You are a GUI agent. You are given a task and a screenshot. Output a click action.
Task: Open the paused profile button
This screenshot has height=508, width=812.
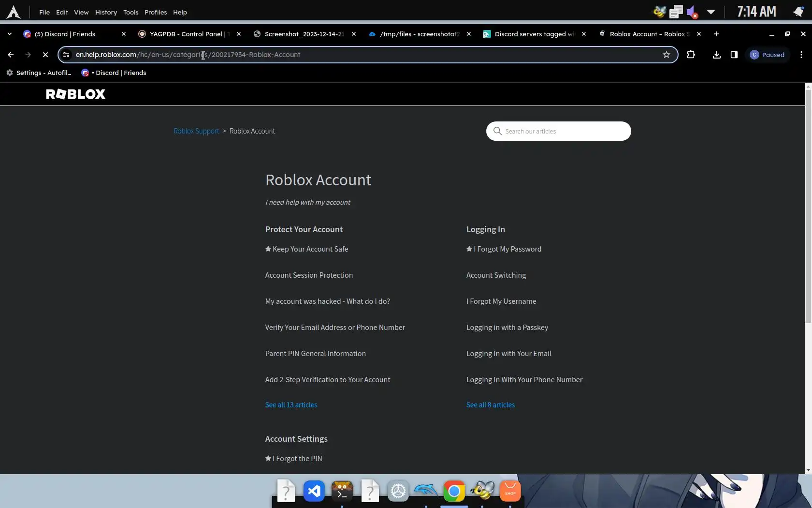click(x=767, y=55)
